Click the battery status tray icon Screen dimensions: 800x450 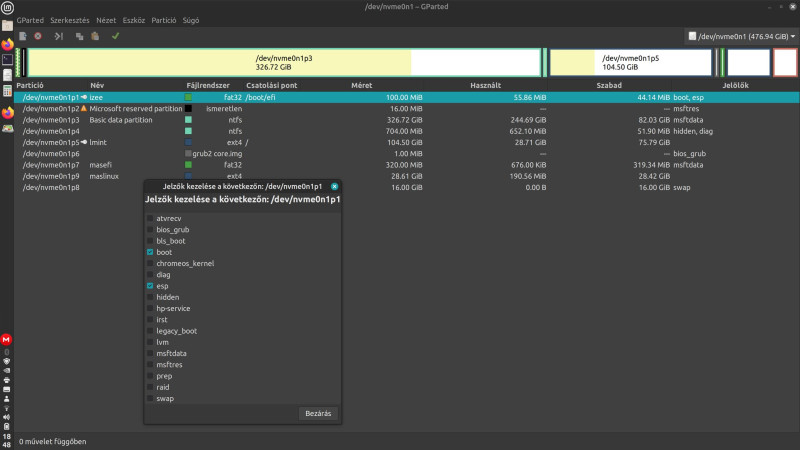pyautogui.click(x=7, y=426)
